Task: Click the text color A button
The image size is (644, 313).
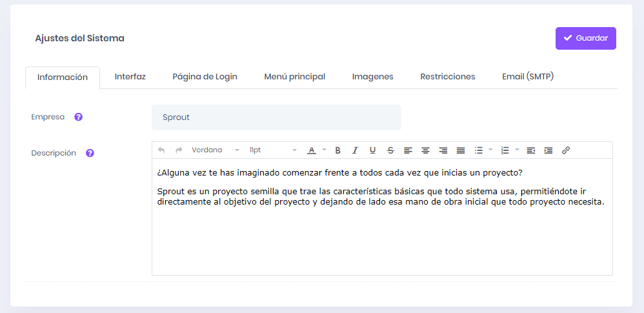Action: tap(311, 150)
